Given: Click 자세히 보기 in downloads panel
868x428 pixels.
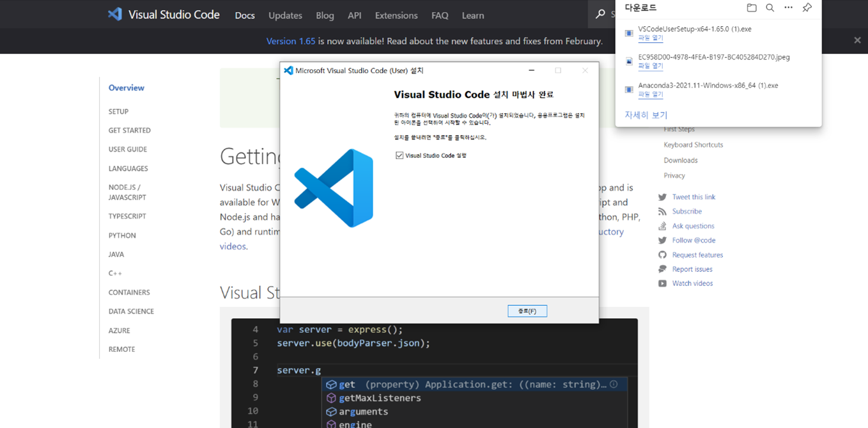Looking at the screenshot, I should click(646, 115).
